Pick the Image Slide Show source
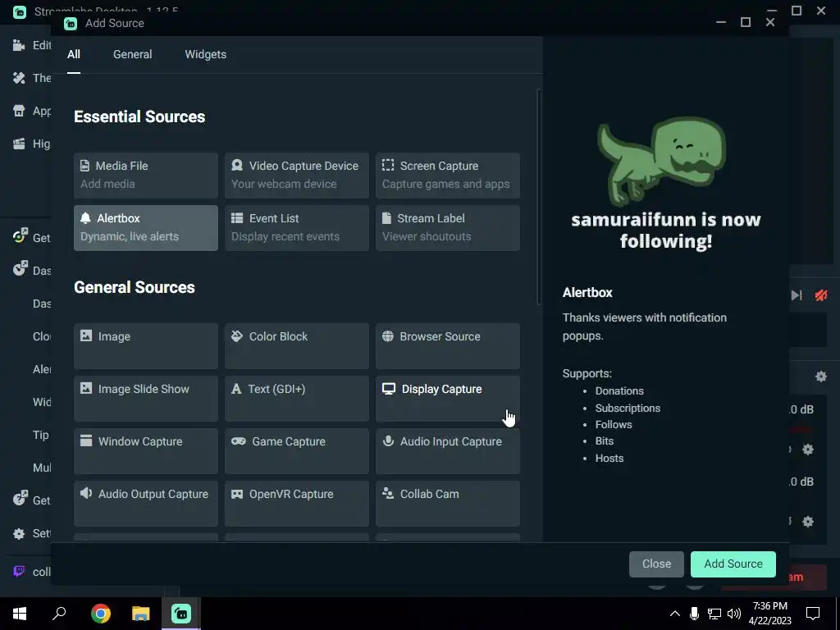The width and height of the screenshot is (840, 630). 146,398
